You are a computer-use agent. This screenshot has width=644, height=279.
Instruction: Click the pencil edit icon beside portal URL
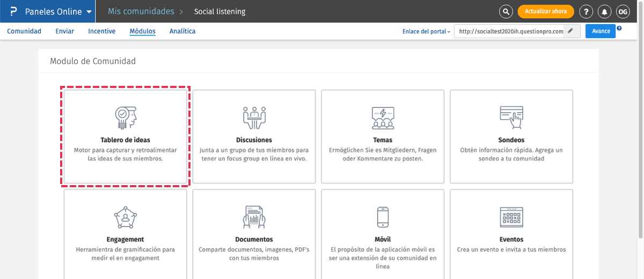(570, 31)
